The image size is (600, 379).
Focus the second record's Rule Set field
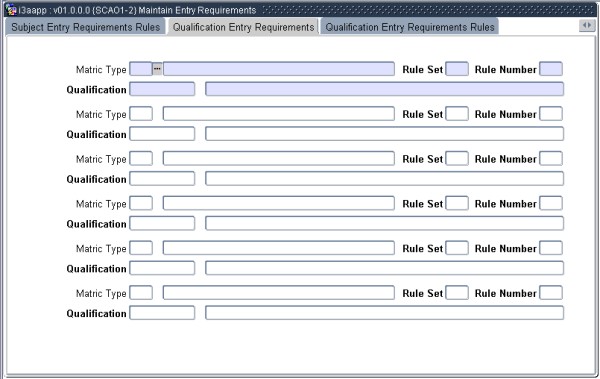point(457,114)
